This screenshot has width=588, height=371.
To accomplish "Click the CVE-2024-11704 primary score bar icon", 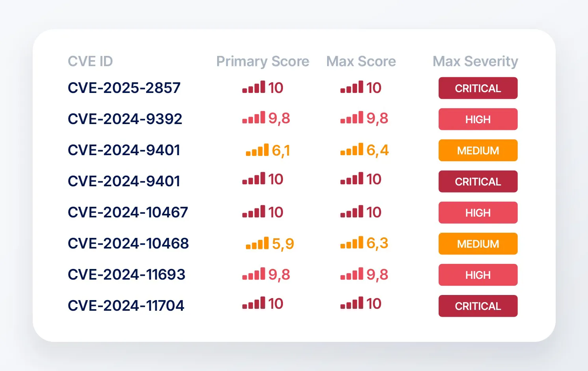I will [x=254, y=303].
